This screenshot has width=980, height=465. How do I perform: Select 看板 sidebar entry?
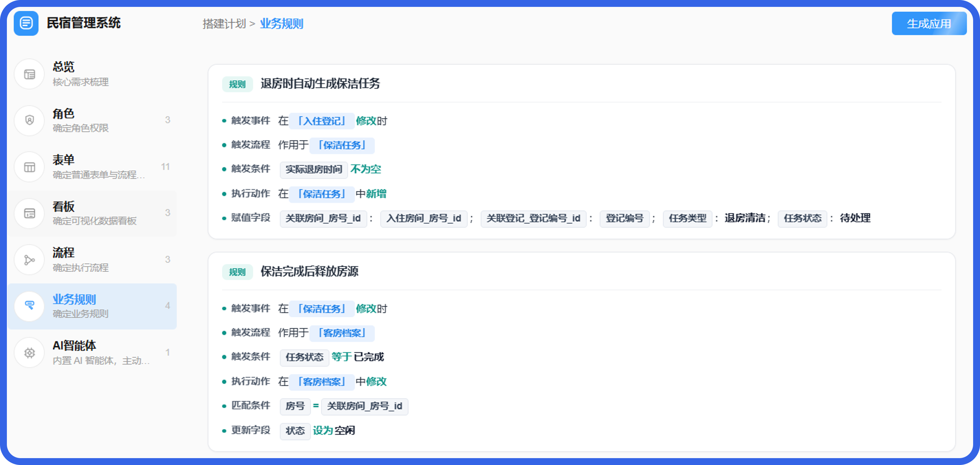pos(92,214)
